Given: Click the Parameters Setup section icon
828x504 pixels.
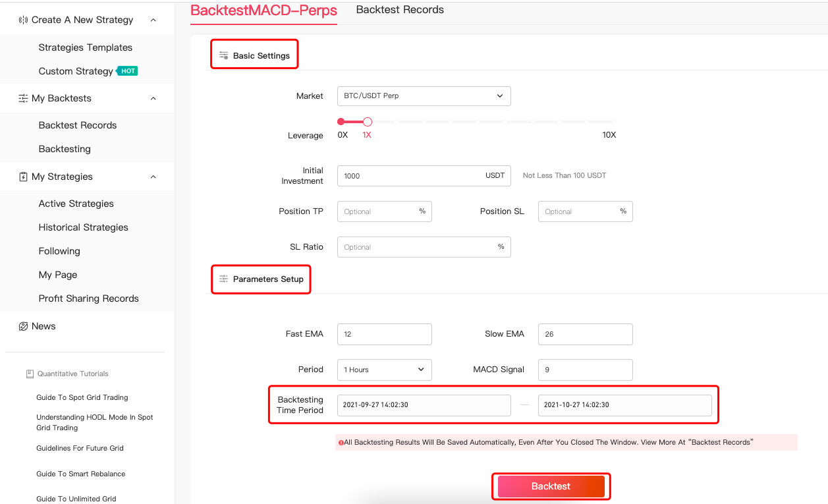Looking at the screenshot, I should pos(223,279).
